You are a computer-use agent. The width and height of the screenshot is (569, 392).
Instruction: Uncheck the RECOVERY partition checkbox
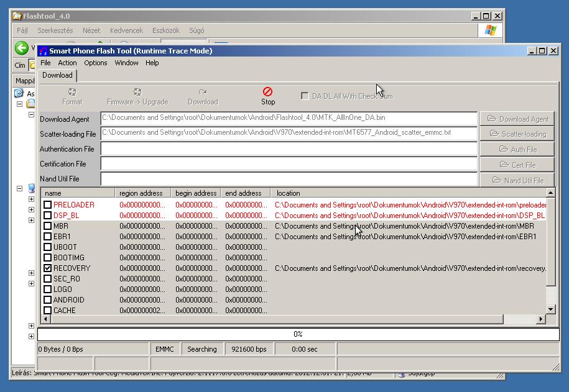point(47,268)
